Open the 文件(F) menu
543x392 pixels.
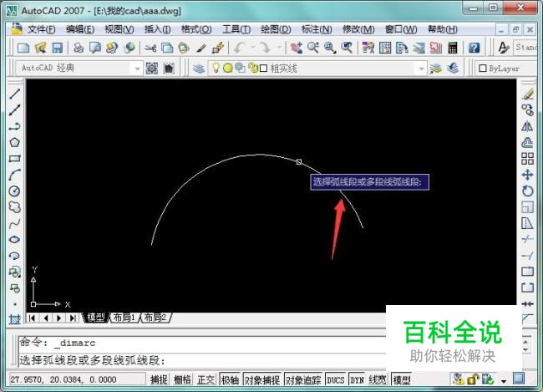(x=41, y=29)
